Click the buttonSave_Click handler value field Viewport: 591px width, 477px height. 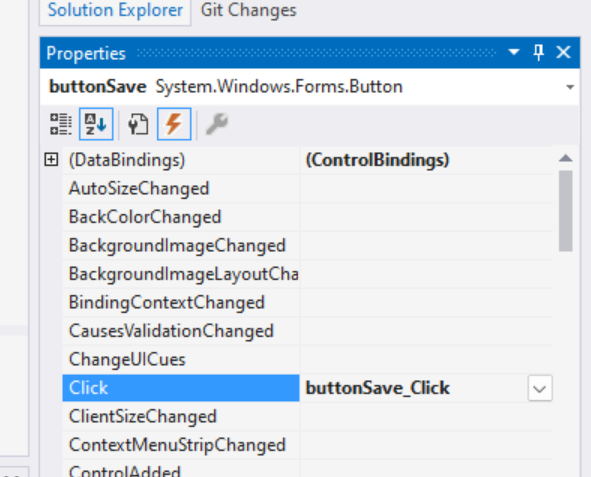413,388
